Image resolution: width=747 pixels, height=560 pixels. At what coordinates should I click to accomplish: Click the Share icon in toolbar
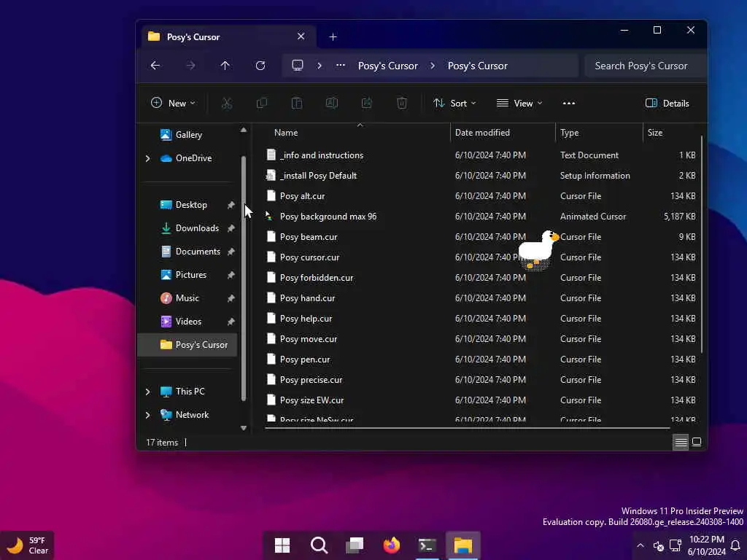pyautogui.click(x=367, y=103)
